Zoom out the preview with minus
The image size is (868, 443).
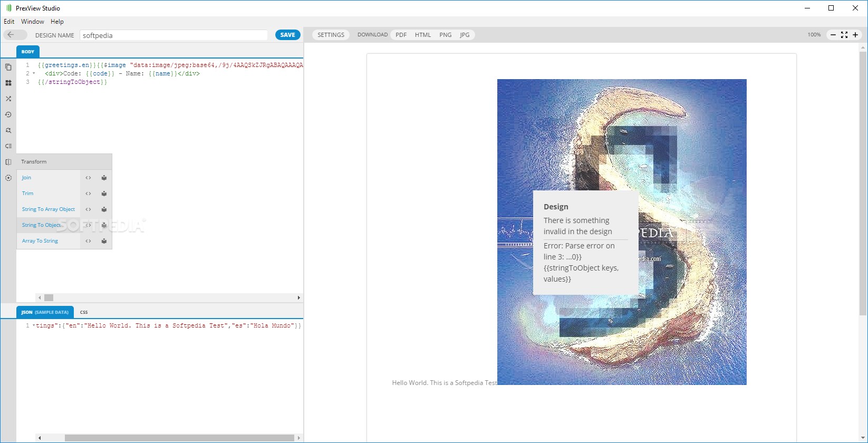tap(833, 35)
